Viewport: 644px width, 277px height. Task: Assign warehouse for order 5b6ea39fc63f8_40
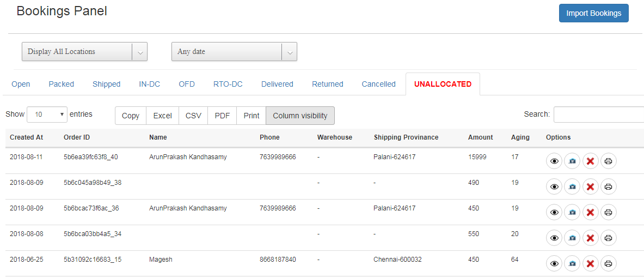[572, 161]
